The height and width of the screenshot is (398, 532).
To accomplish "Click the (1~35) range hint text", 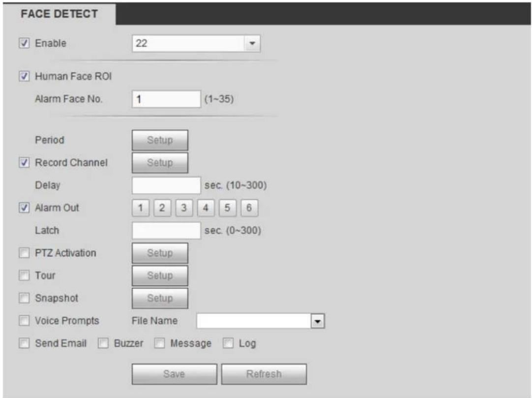I will (x=219, y=99).
